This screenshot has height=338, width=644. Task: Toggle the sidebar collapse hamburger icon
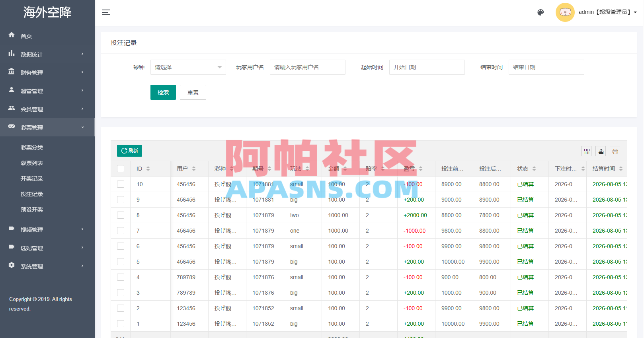point(106,12)
